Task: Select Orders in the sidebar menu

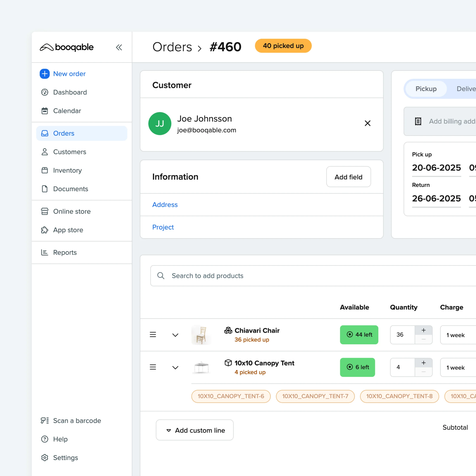Action: 63,133
